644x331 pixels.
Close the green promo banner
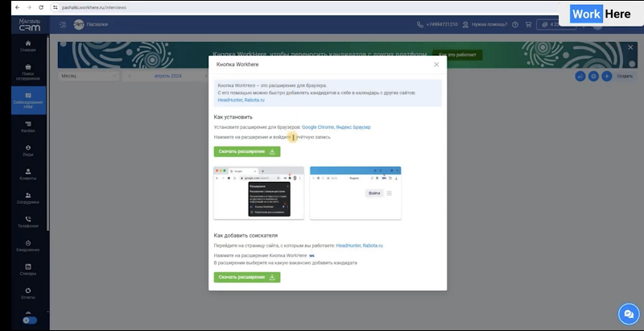(x=630, y=48)
